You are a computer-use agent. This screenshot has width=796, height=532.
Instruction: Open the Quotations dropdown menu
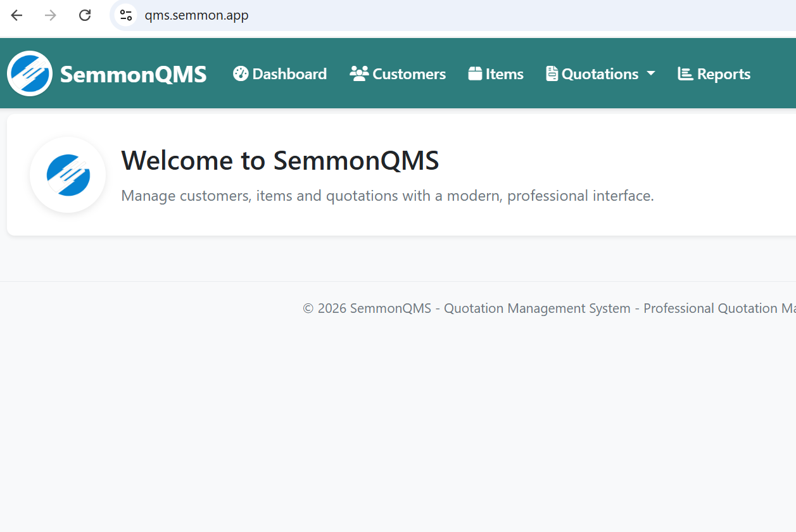[599, 74]
